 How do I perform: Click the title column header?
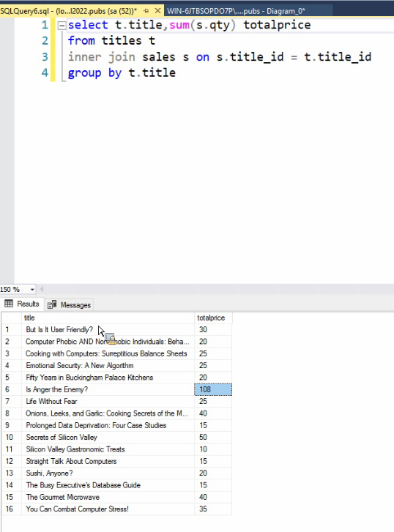pyautogui.click(x=108, y=318)
